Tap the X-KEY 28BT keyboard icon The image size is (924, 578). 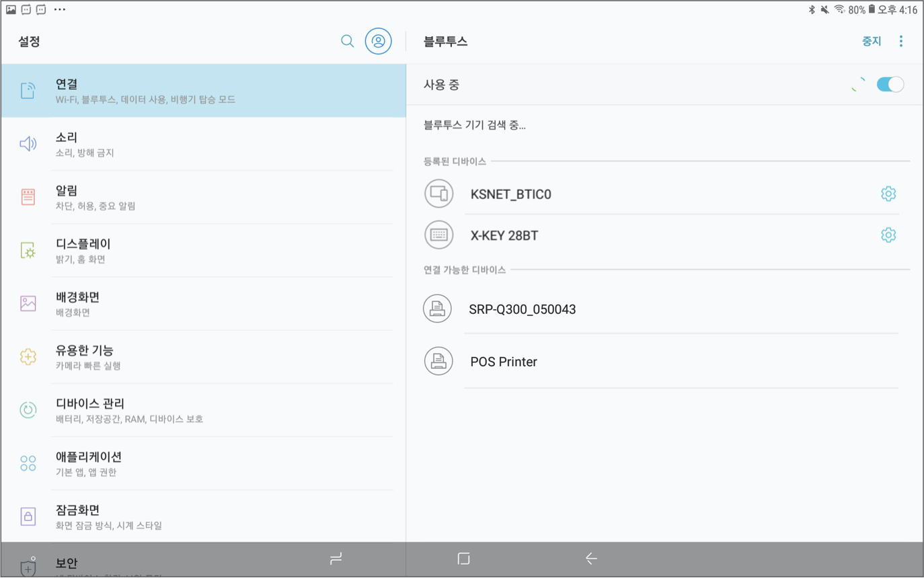point(438,235)
